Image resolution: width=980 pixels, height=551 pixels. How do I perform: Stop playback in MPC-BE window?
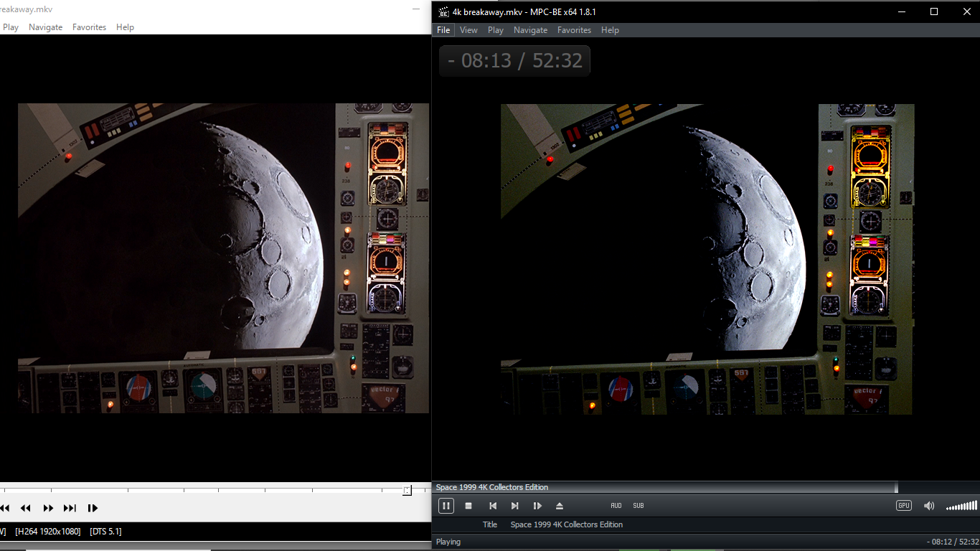tap(468, 506)
